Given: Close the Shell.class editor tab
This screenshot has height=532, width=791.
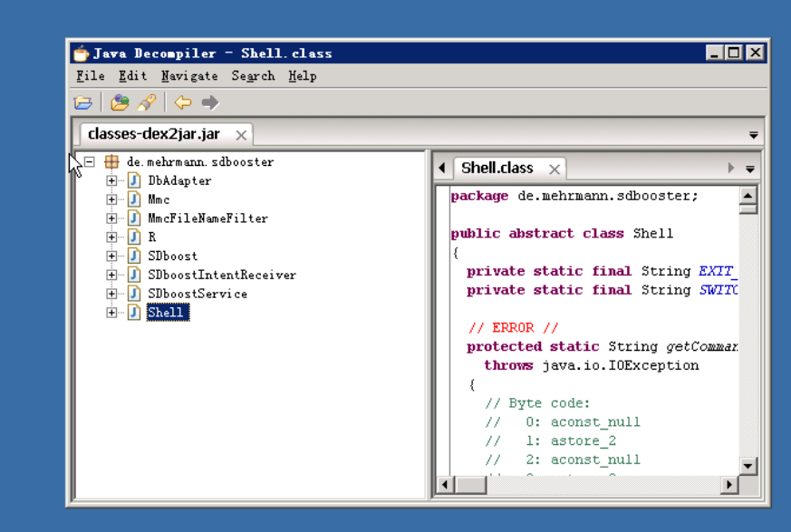Looking at the screenshot, I should click(555, 169).
